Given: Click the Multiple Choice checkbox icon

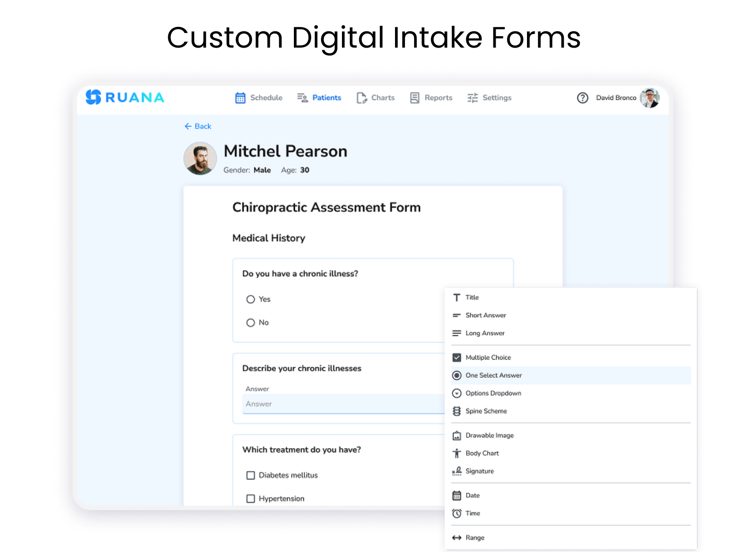Looking at the screenshot, I should 457,357.
